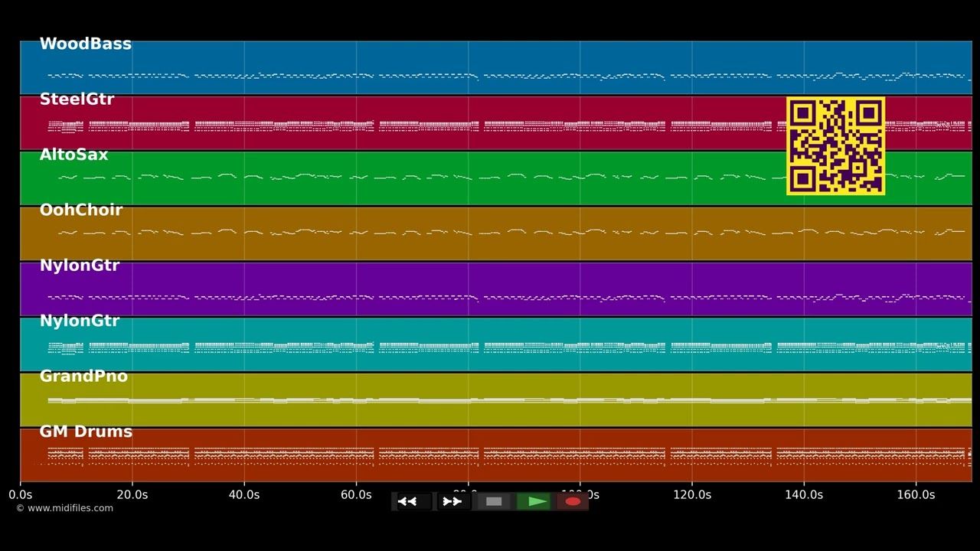
Task: Jump to the 0.0s timeline marker
Action: [20, 495]
